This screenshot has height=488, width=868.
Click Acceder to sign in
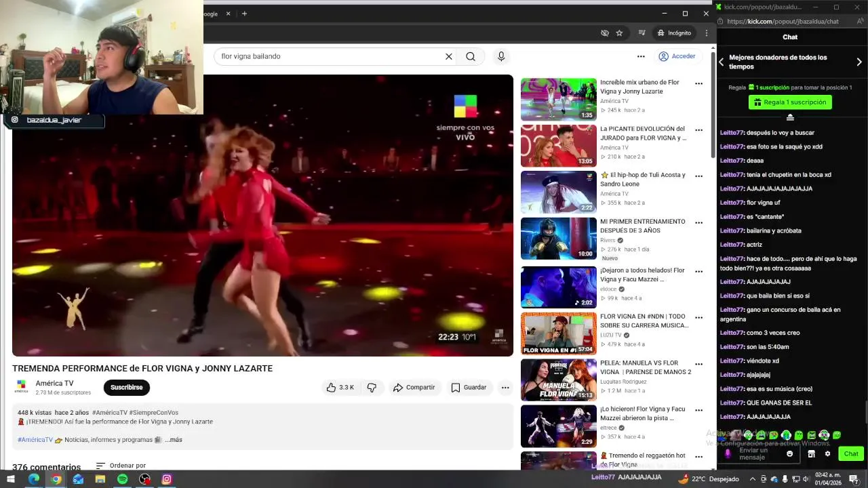click(677, 56)
